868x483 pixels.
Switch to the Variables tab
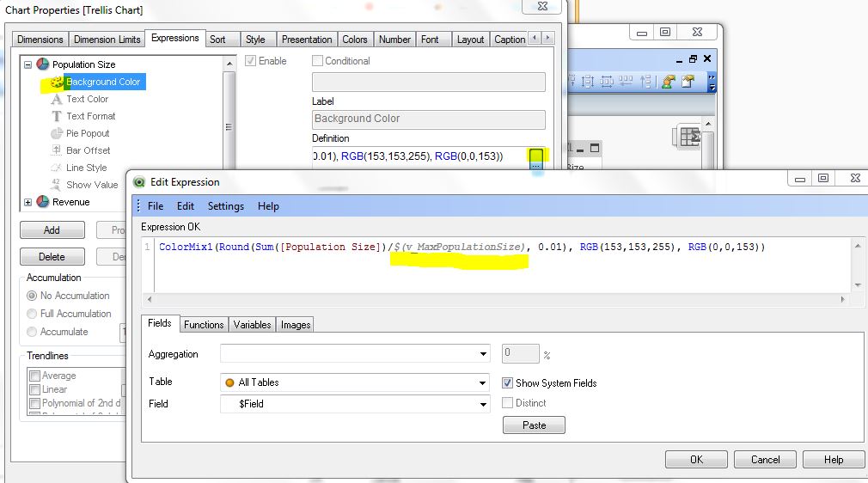252,325
